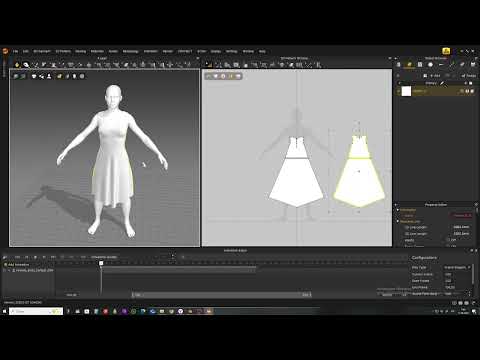Click the last icon in 2D window overlay strip
The width and height of the screenshot is (480, 360).
pyautogui.click(x=238, y=76)
